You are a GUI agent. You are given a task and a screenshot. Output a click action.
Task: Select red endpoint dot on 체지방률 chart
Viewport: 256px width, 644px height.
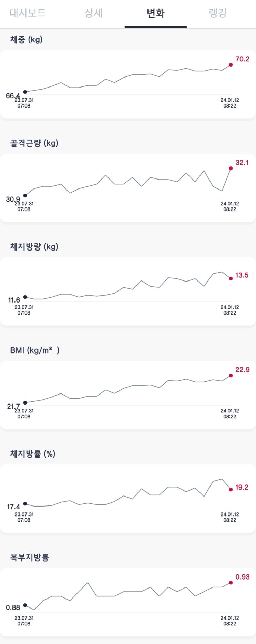pyautogui.click(x=231, y=489)
